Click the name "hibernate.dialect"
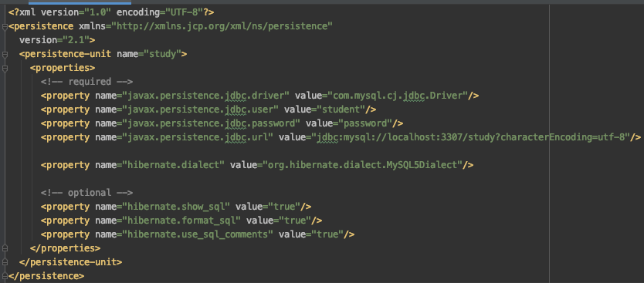 coord(173,165)
